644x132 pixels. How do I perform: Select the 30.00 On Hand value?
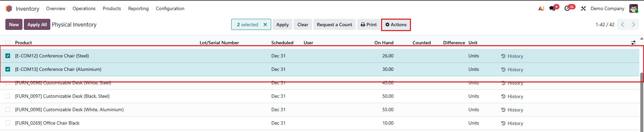tap(388, 69)
